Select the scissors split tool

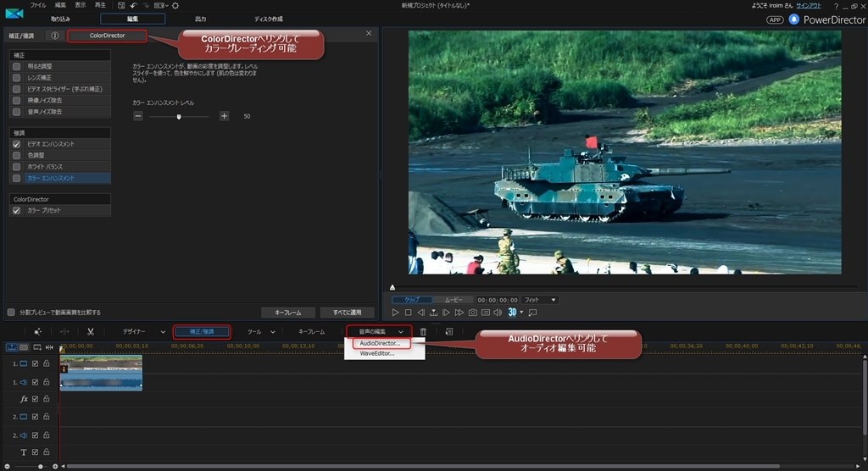(90, 331)
